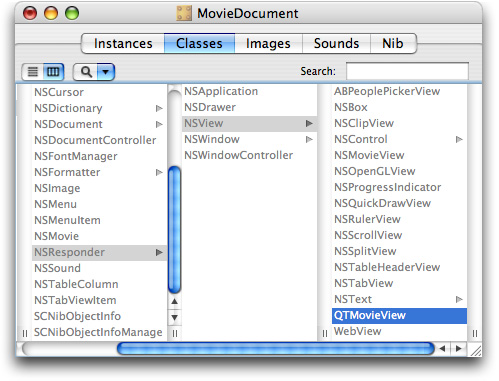The height and width of the screenshot is (381, 499).
Task: Select NSScrollView class
Action: (368, 235)
